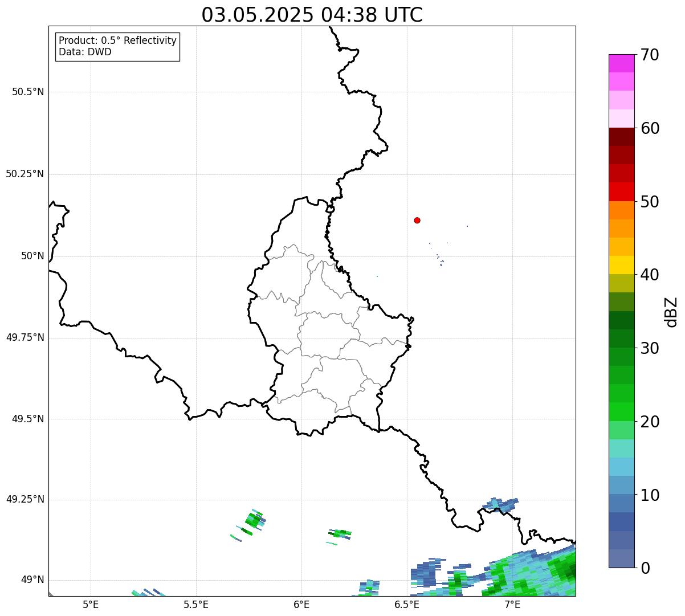The width and height of the screenshot is (685, 616).
Task: Pick the bright red segment just above 50
Action: [x=621, y=191]
